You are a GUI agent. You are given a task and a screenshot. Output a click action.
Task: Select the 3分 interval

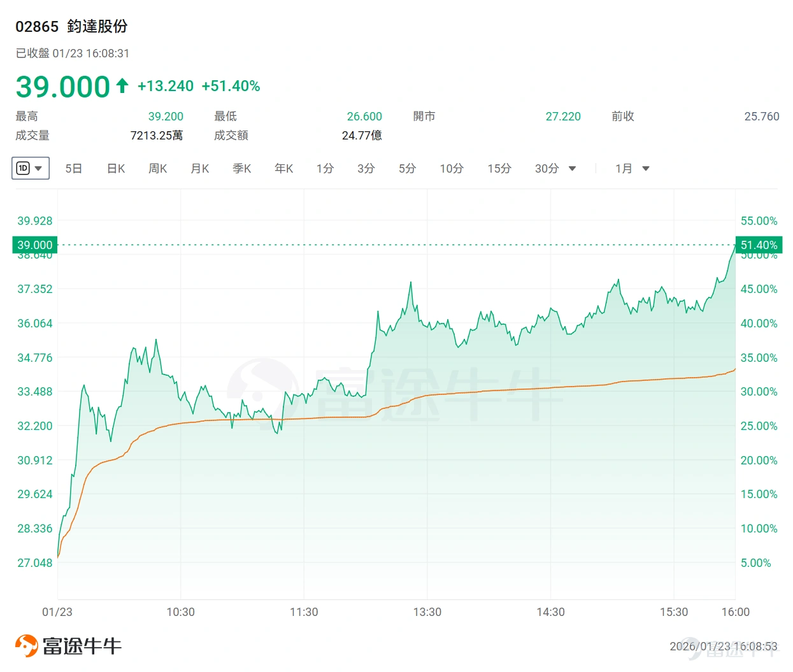[x=366, y=168]
